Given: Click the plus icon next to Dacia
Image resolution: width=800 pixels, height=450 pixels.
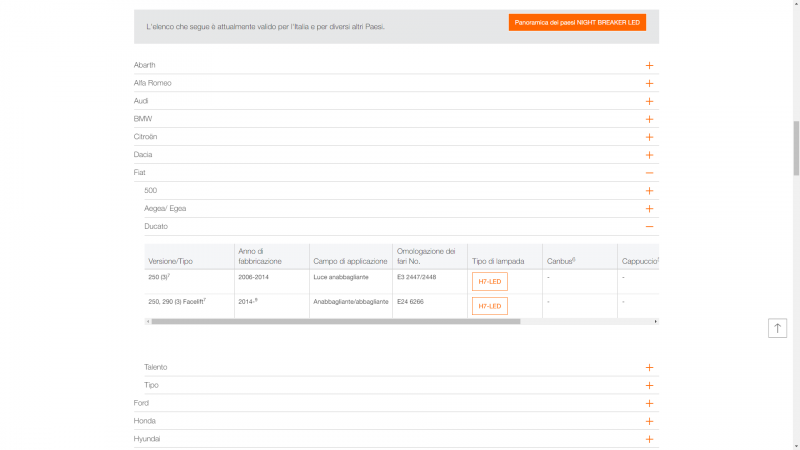Looking at the screenshot, I should click(649, 155).
